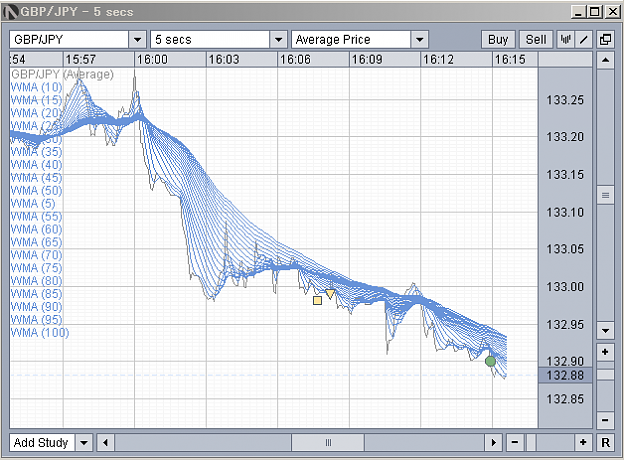Select the trend line drawing tool
This screenshot has width=625, height=460.
click(x=584, y=39)
